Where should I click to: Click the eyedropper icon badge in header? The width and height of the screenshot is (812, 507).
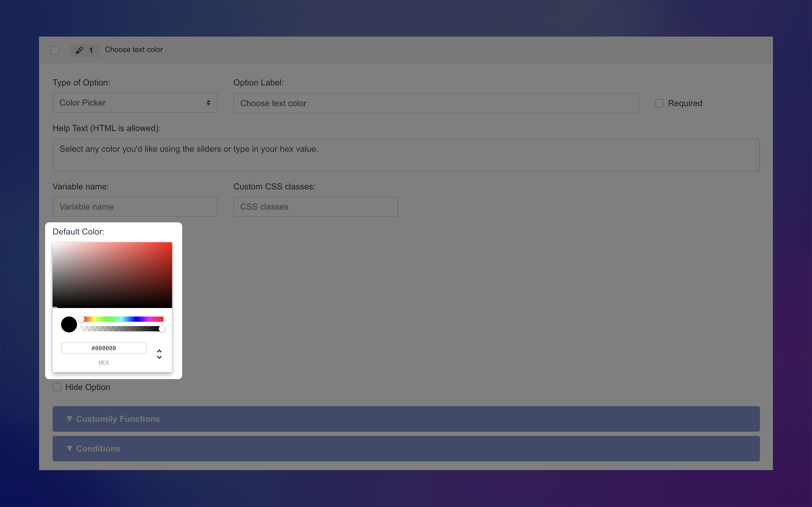tap(79, 50)
